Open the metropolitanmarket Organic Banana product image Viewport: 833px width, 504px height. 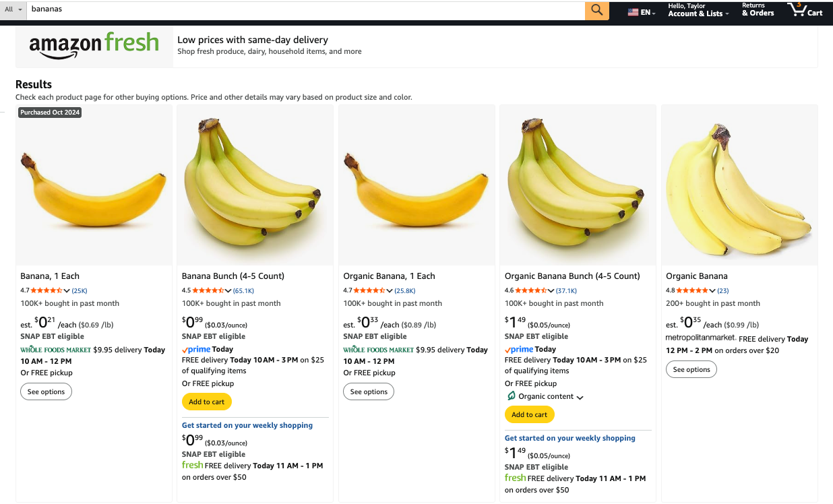click(739, 189)
